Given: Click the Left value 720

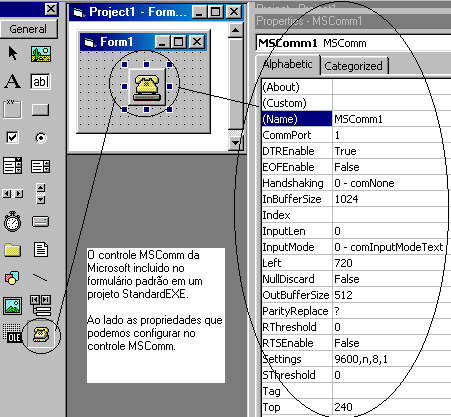Looking at the screenshot, I should point(392,263).
